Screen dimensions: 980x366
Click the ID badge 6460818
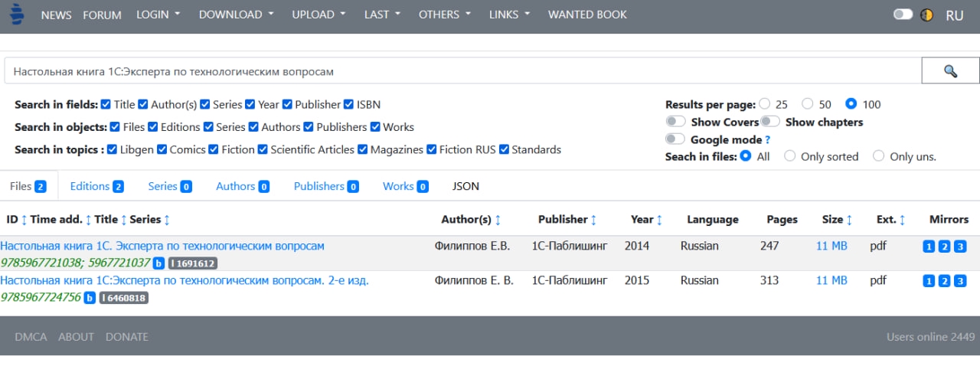pos(124,298)
